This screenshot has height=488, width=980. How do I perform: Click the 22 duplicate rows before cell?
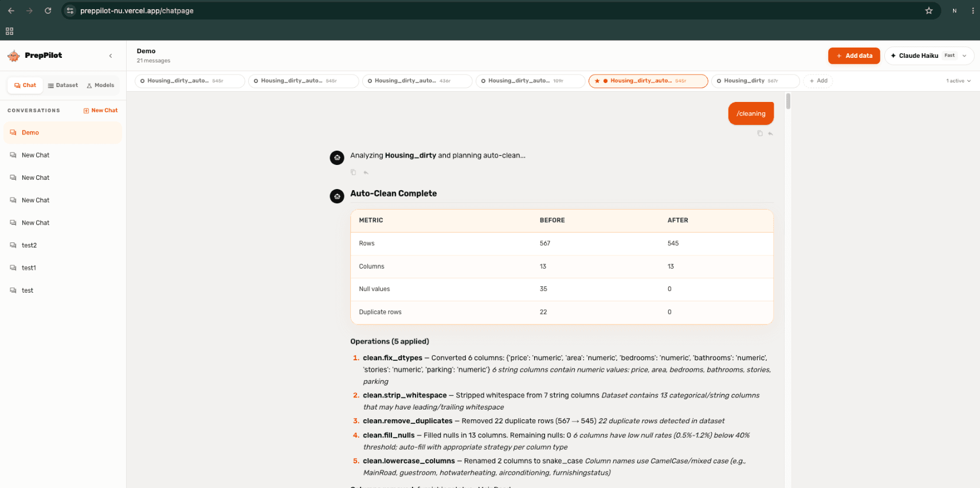coord(543,312)
